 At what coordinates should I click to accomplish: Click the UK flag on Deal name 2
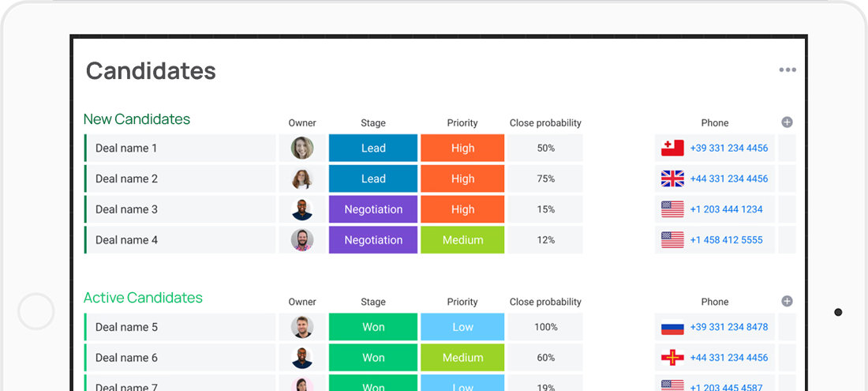672,179
